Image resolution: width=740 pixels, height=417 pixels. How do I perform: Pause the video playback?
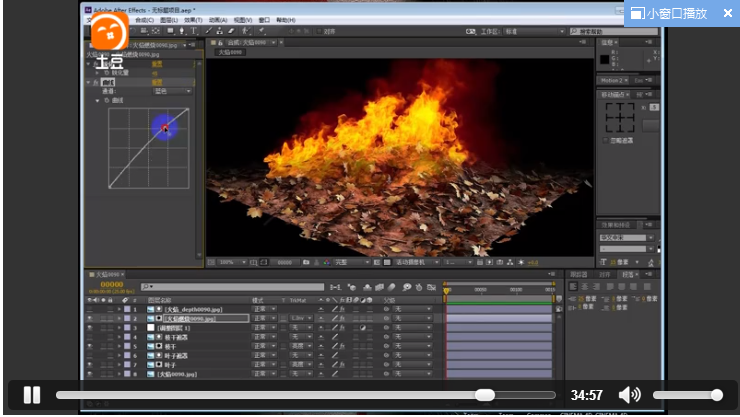pos(32,395)
